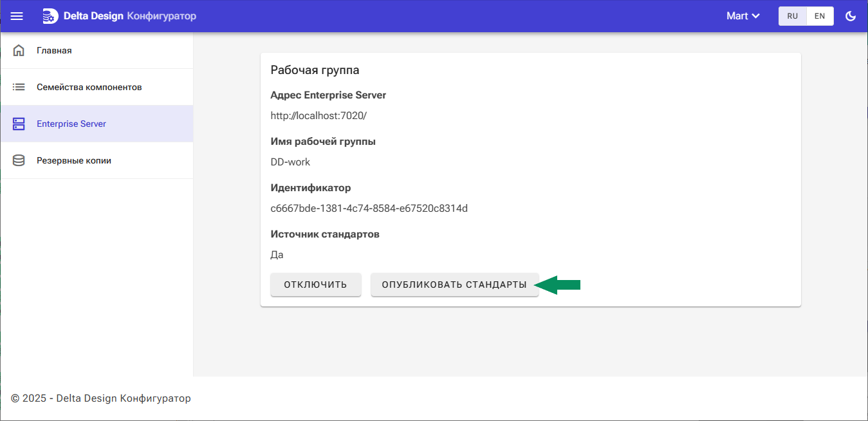Click the server address http://localhost:7020/
Image resolution: width=868 pixels, height=421 pixels.
tap(319, 116)
